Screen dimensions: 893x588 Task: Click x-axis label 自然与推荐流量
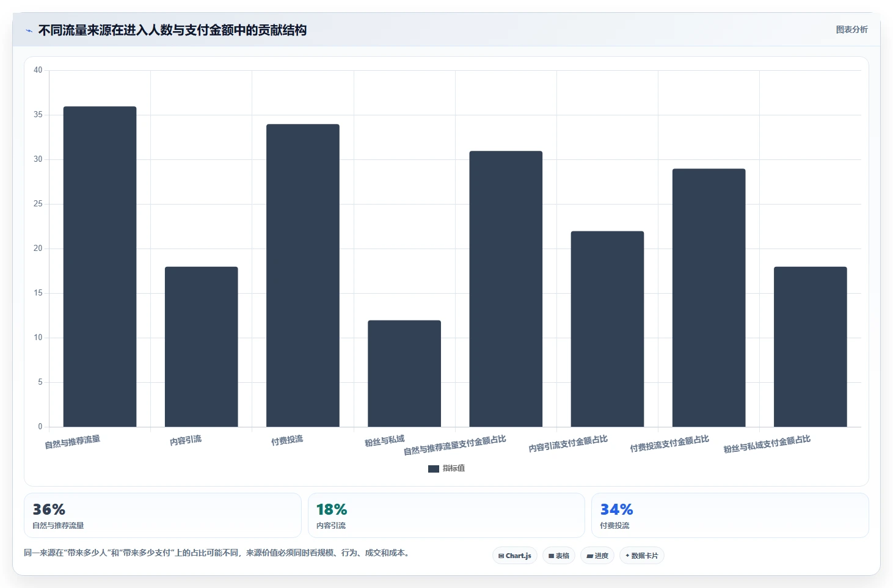click(x=72, y=442)
